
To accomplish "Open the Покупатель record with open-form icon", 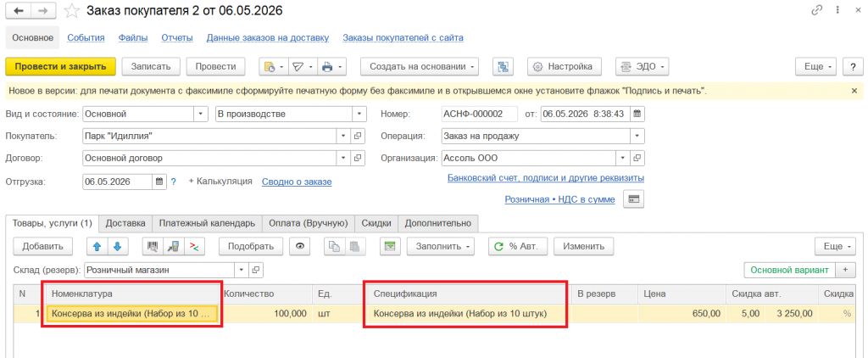I will (358, 136).
